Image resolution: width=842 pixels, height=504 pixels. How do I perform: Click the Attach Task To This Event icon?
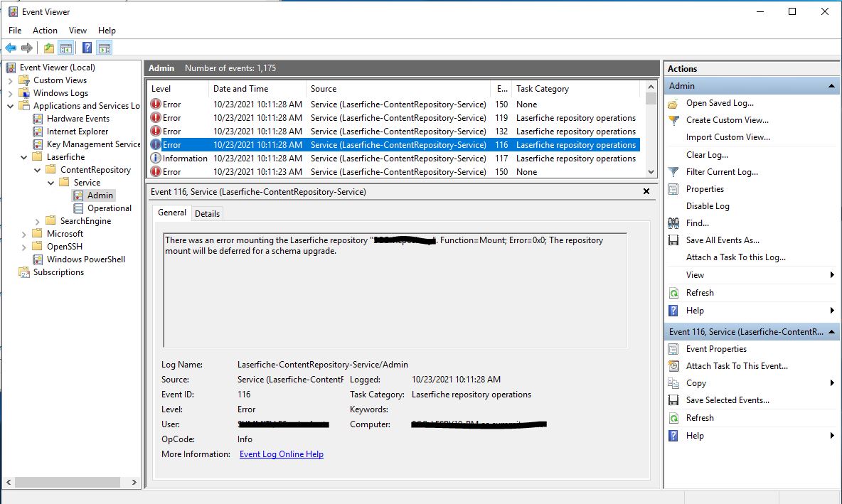click(x=673, y=366)
